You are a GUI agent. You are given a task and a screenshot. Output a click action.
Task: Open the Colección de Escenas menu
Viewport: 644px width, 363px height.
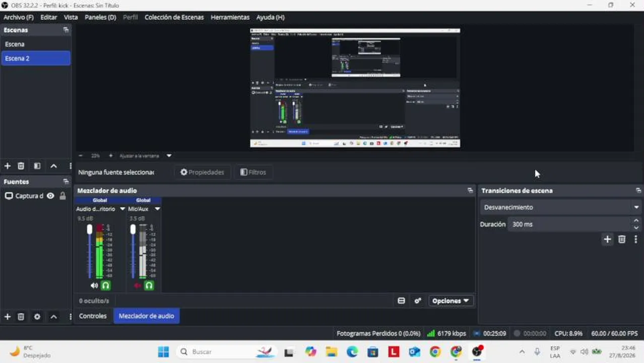click(x=174, y=17)
